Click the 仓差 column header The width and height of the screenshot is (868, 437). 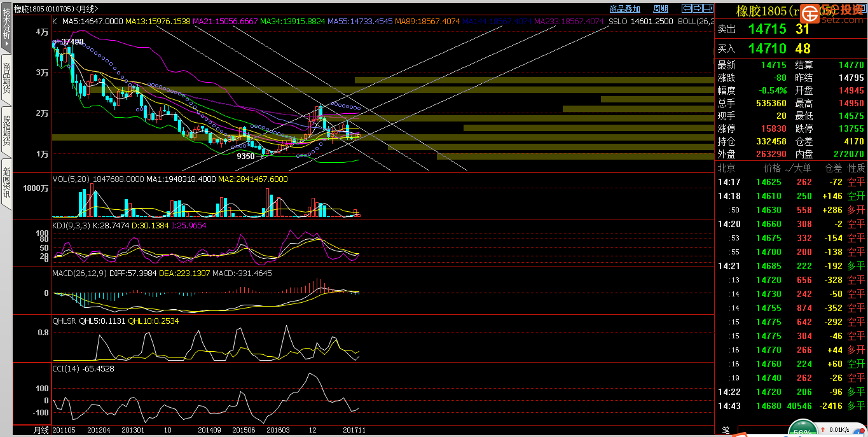coord(833,169)
